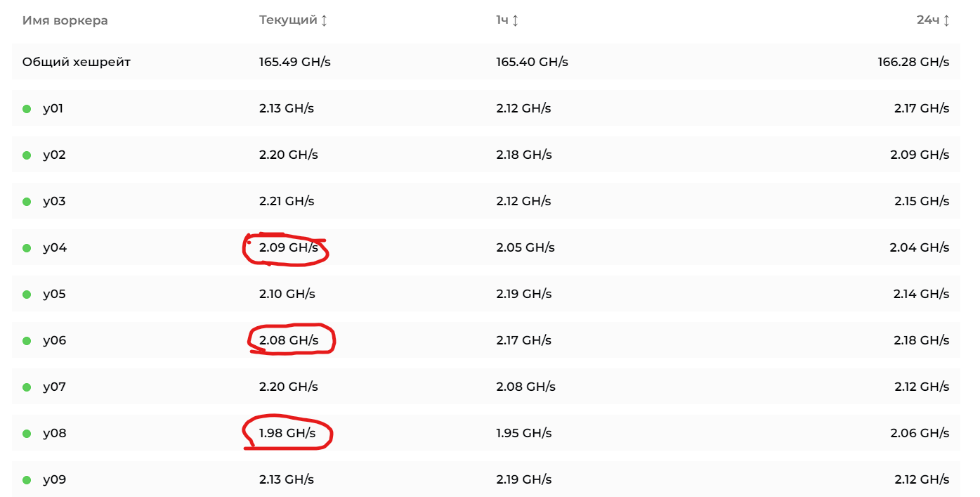Click Общий хешрейт row label
The image size is (980, 497).
click(77, 62)
